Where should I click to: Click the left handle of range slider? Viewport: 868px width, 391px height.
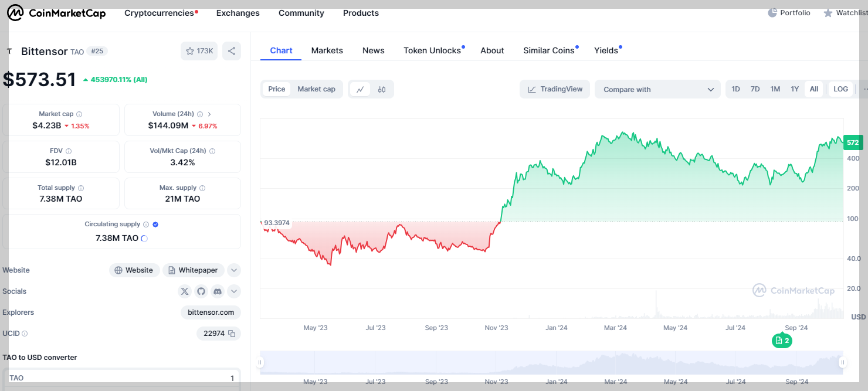pos(260,363)
